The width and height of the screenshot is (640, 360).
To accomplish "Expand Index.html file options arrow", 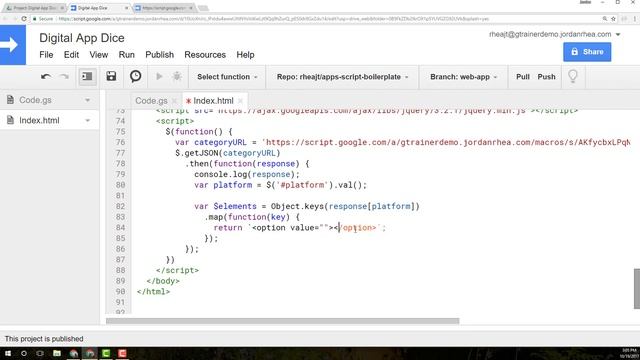I will (87, 120).
